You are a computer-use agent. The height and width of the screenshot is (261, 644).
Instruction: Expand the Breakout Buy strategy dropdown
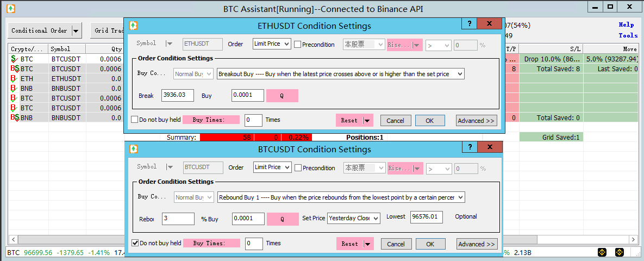coord(460,74)
